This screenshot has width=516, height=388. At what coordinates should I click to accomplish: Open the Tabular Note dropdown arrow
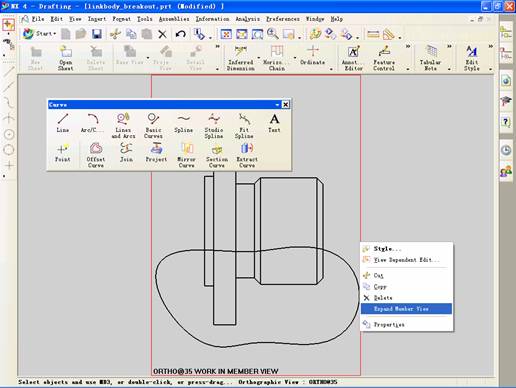click(449, 69)
